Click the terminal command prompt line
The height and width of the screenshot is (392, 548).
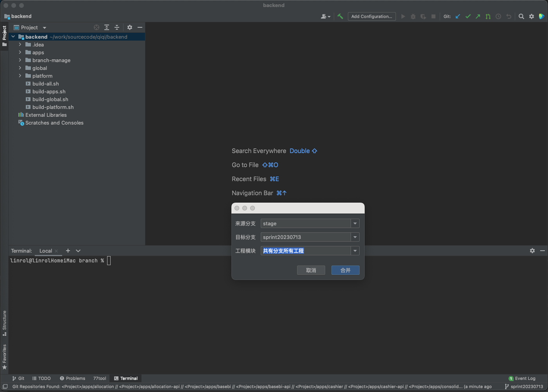coord(61,261)
